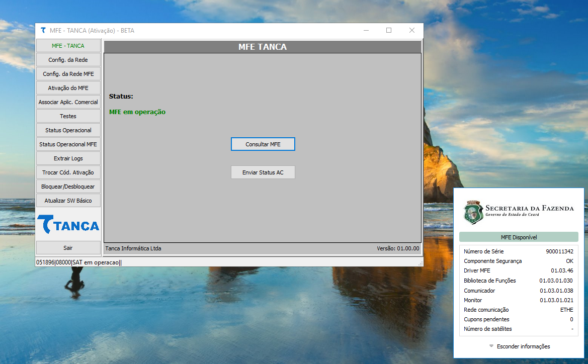The height and width of the screenshot is (364, 588).
Task: Open Trocar Cód. Ativação section
Action: pyautogui.click(x=68, y=172)
